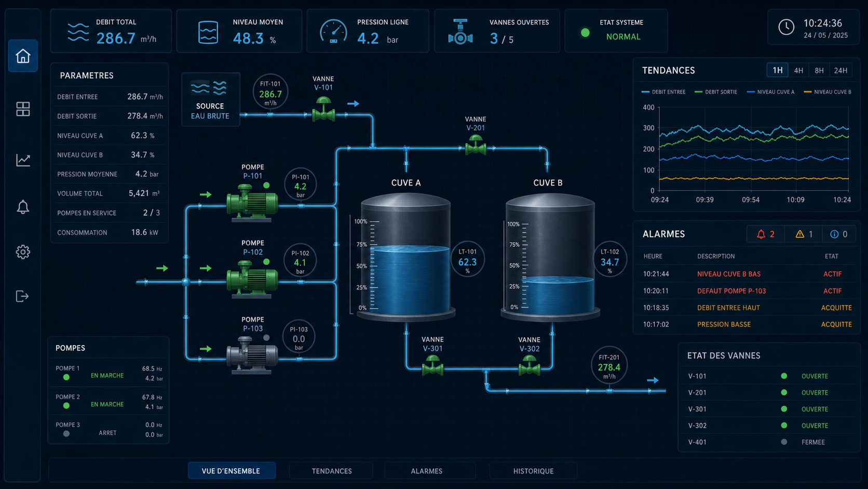This screenshot has height=489, width=868.
Task: Click the Debit Total waves icon
Action: [x=78, y=32]
